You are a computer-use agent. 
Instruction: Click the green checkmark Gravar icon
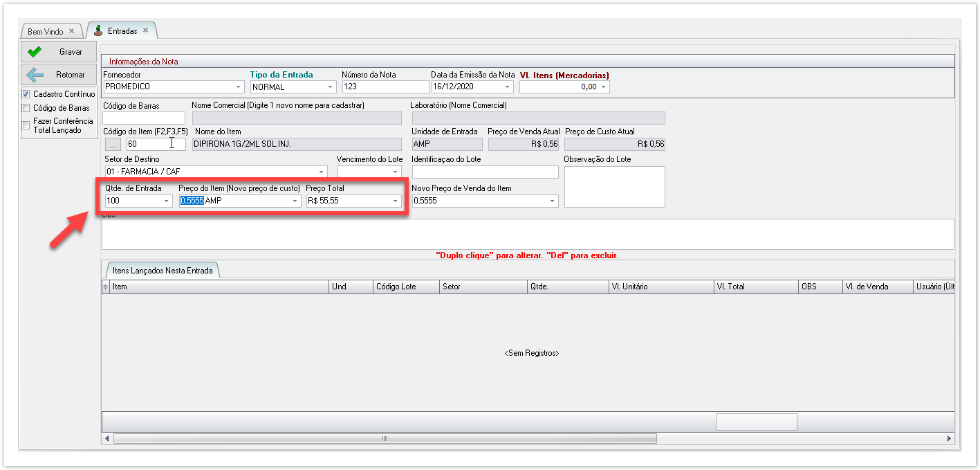click(x=35, y=52)
